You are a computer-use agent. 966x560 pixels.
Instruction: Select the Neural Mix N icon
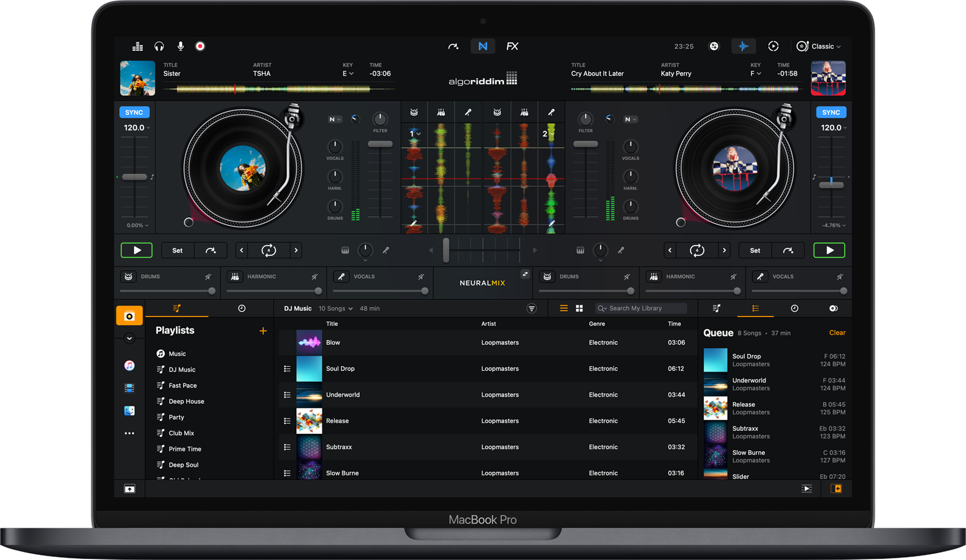click(x=483, y=46)
